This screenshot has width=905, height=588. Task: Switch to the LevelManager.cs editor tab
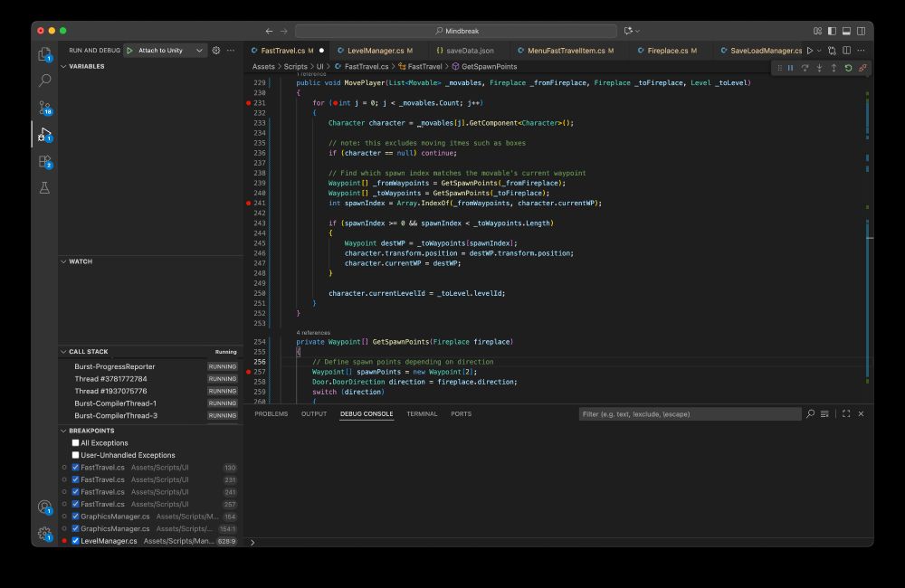375,51
